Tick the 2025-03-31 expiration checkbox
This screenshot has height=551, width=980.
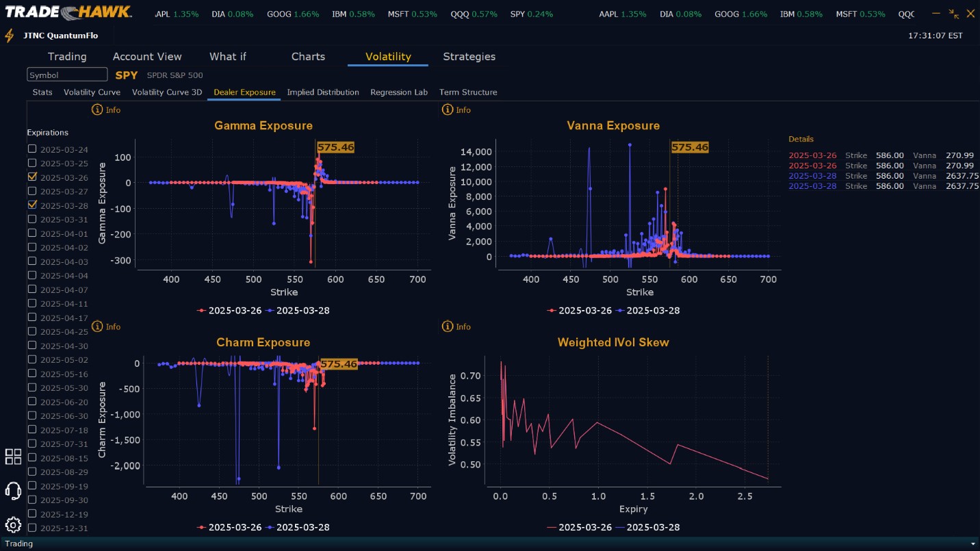[x=32, y=219]
